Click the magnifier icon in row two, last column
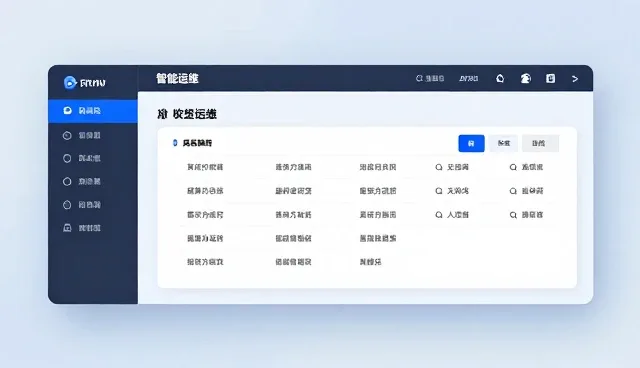640x368 pixels. pyautogui.click(x=513, y=191)
